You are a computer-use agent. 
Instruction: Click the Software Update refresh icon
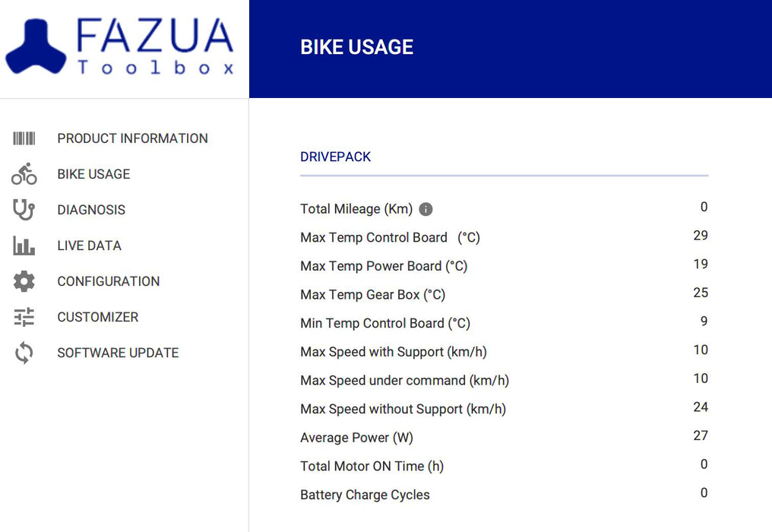click(24, 353)
